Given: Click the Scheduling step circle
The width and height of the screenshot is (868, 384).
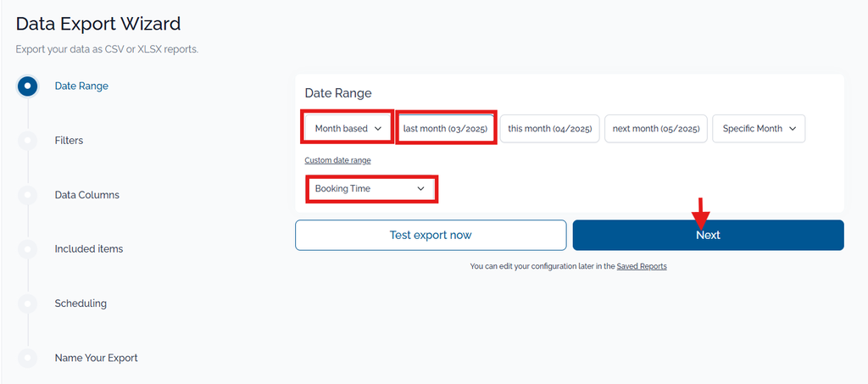Looking at the screenshot, I should pyautogui.click(x=28, y=303).
